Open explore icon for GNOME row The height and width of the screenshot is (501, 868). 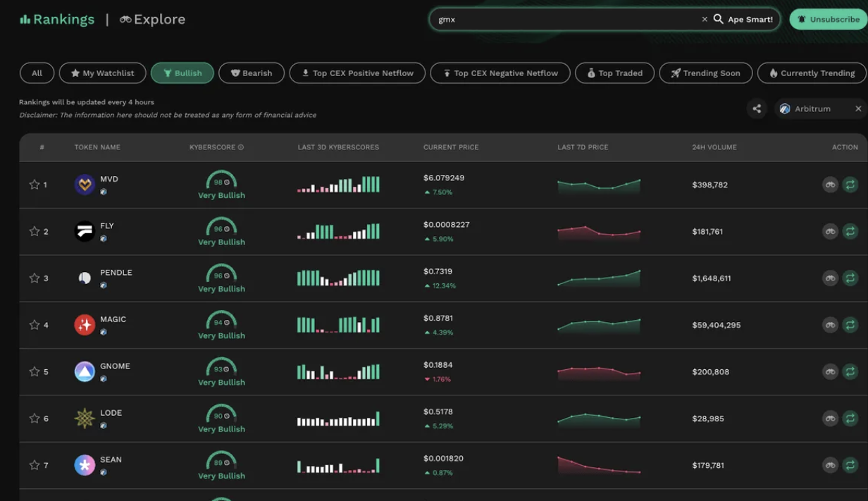(830, 371)
